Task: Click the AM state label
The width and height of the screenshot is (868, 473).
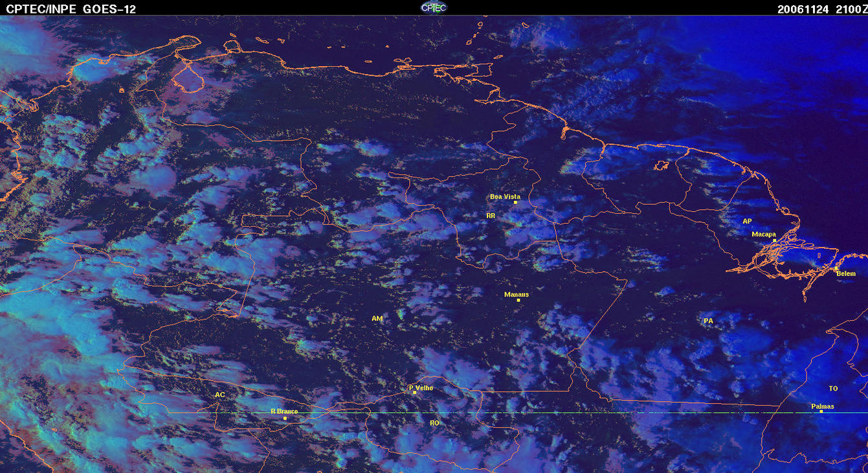Action: (377, 318)
